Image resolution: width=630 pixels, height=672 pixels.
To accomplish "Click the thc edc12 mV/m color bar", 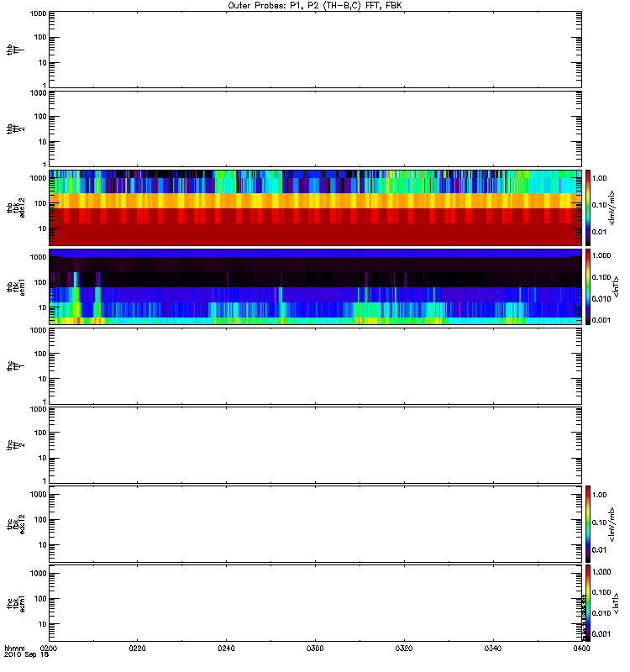I will click(x=588, y=523).
